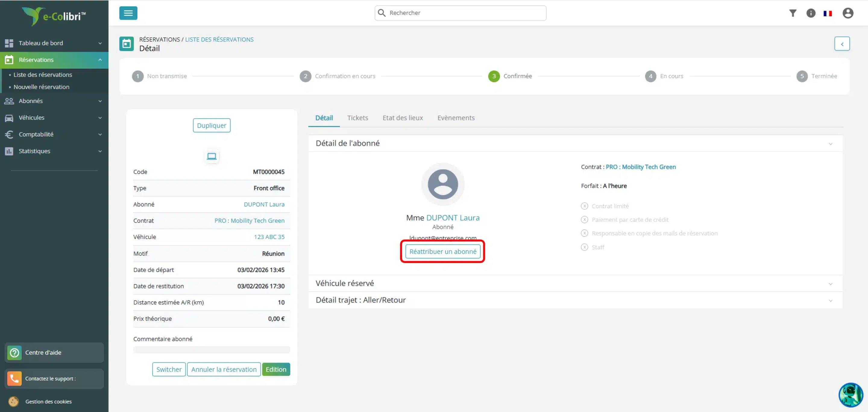Change language via French flag icon
Screen dimensions: 868x412
point(828,14)
